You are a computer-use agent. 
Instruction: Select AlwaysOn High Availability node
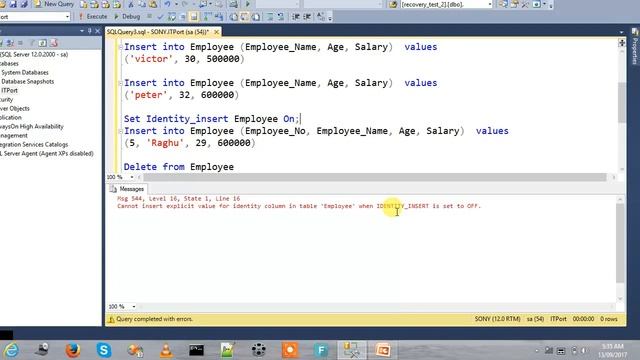(32, 126)
